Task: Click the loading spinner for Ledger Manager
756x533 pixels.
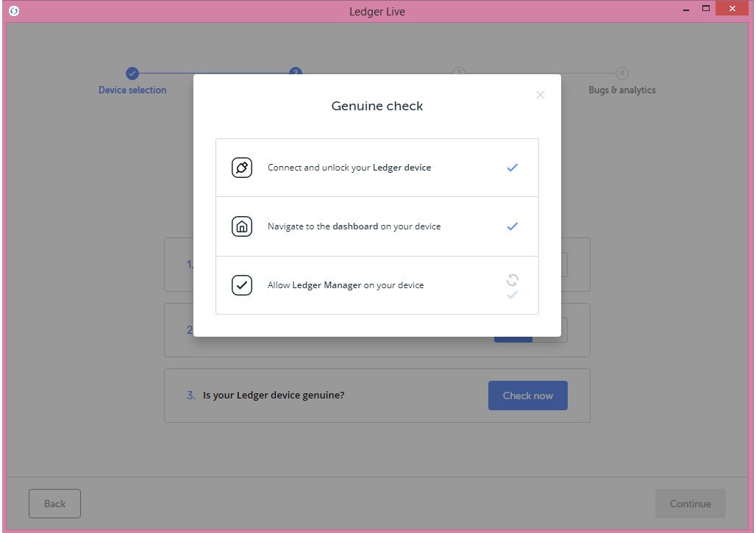Action: [x=512, y=280]
